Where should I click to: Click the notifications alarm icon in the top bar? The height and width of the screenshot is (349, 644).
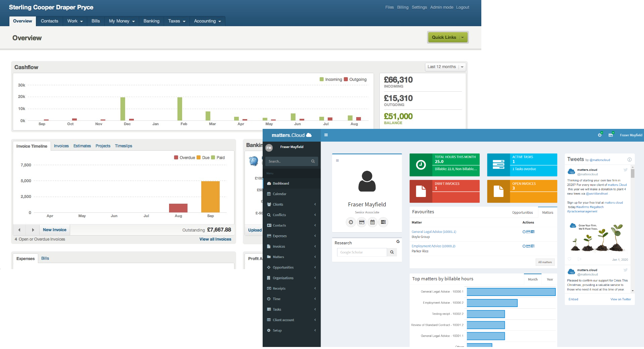tap(600, 135)
